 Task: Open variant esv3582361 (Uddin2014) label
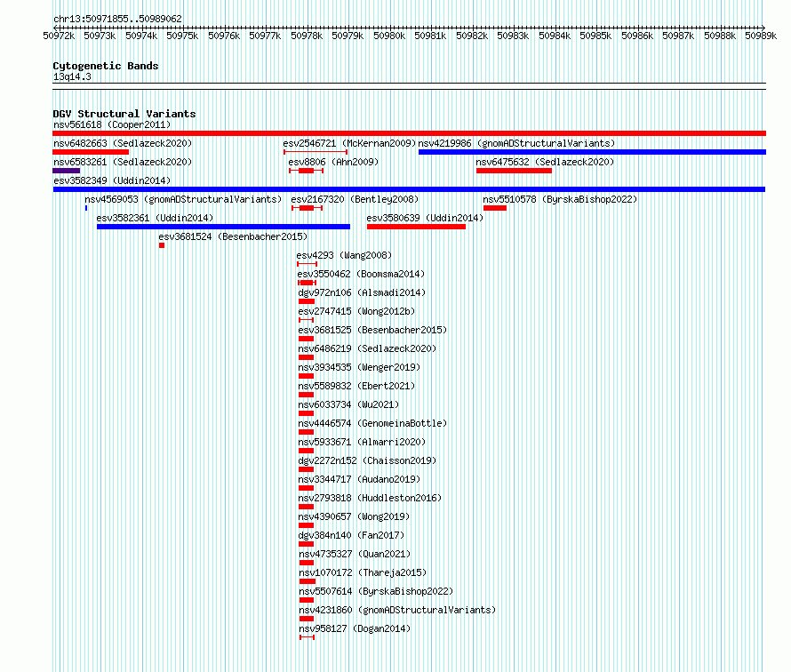click(x=155, y=218)
